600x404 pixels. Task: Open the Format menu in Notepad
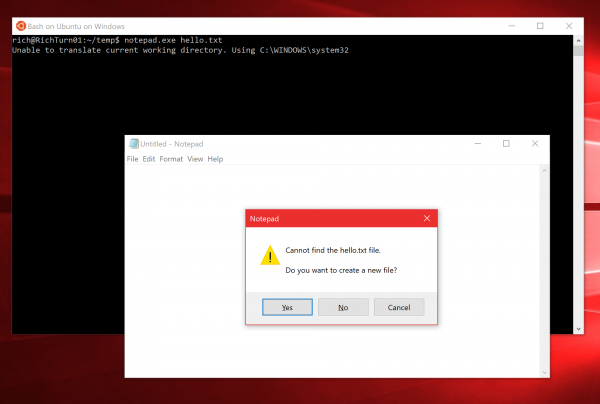171,159
